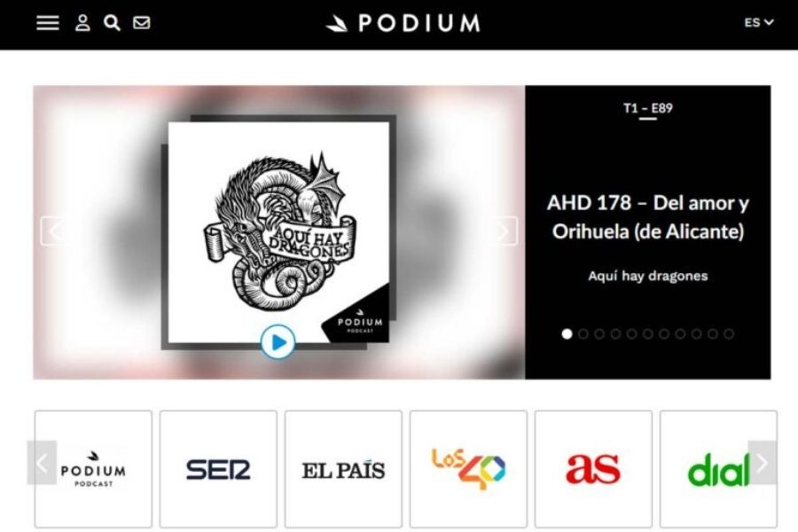This screenshot has width=798, height=532.
Task: Open the Cadena SER brand tile
Action: [218, 469]
